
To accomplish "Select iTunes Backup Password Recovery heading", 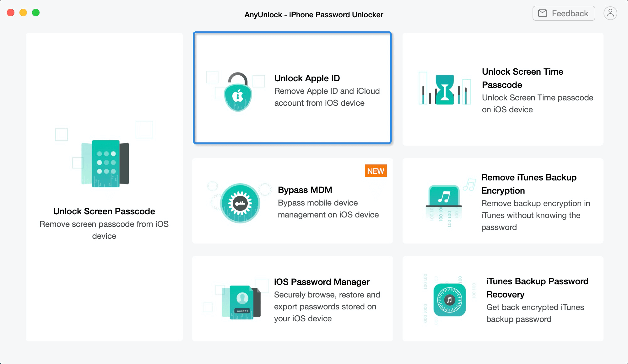I will point(537,288).
